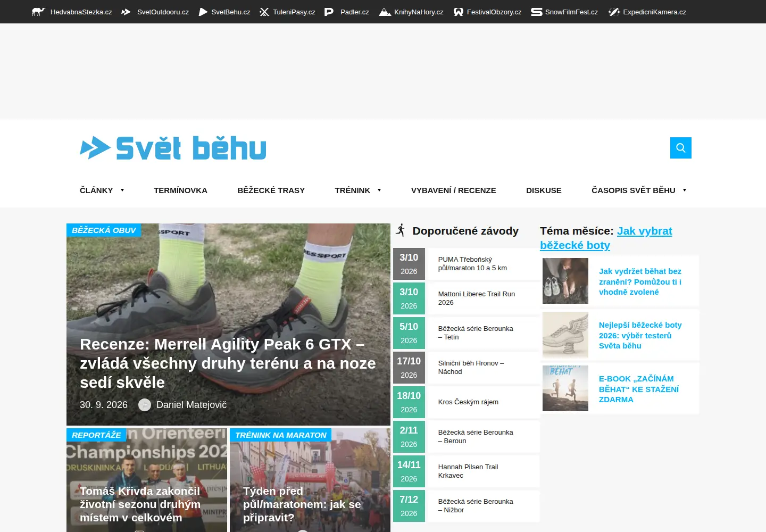Click the Padler.cz P icon

[329, 12]
